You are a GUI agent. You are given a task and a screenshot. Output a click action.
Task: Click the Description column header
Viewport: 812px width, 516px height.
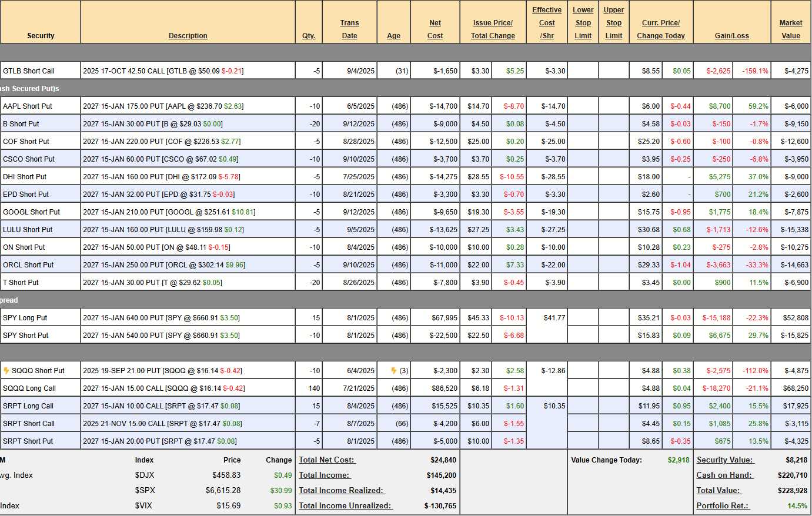pyautogui.click(x=188, y=36)
